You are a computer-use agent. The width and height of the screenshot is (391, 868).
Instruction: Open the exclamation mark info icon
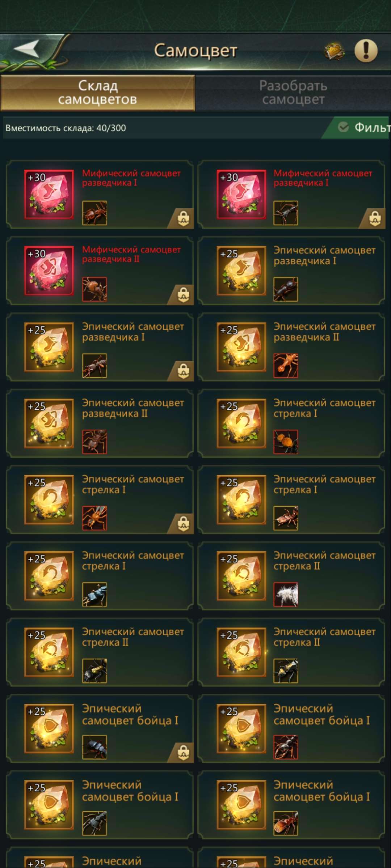(366, 51)
